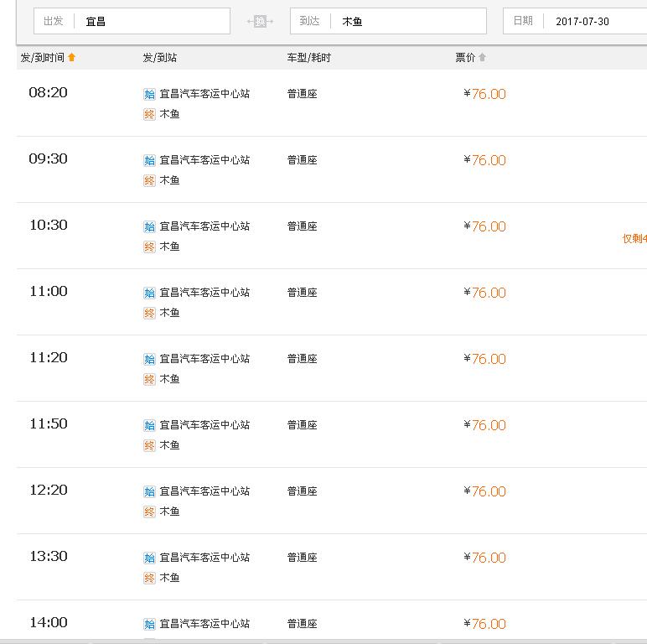647x644 pixels.
Task: Select the 11:50 departure time
Action: point(49,423)
